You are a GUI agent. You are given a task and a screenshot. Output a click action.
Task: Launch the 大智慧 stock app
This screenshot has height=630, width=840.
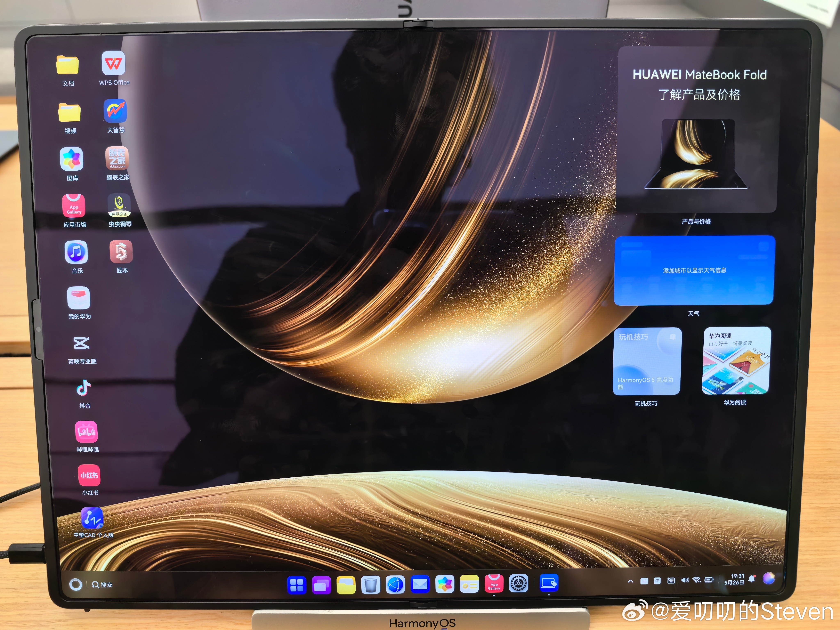pos(115,111)
